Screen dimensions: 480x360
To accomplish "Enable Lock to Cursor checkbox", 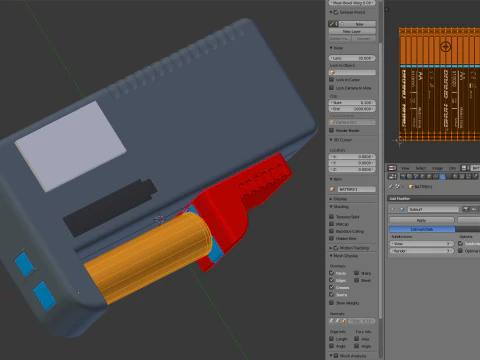I will (x=332, y=80).
